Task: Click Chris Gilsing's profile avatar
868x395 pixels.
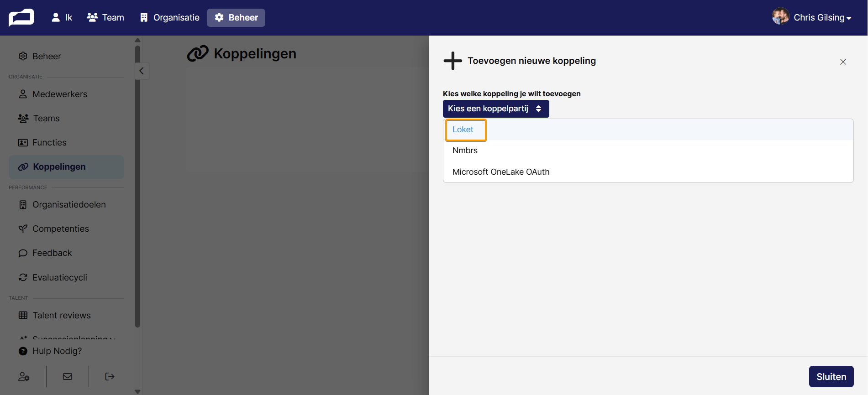Action: (x=780, y=17)
